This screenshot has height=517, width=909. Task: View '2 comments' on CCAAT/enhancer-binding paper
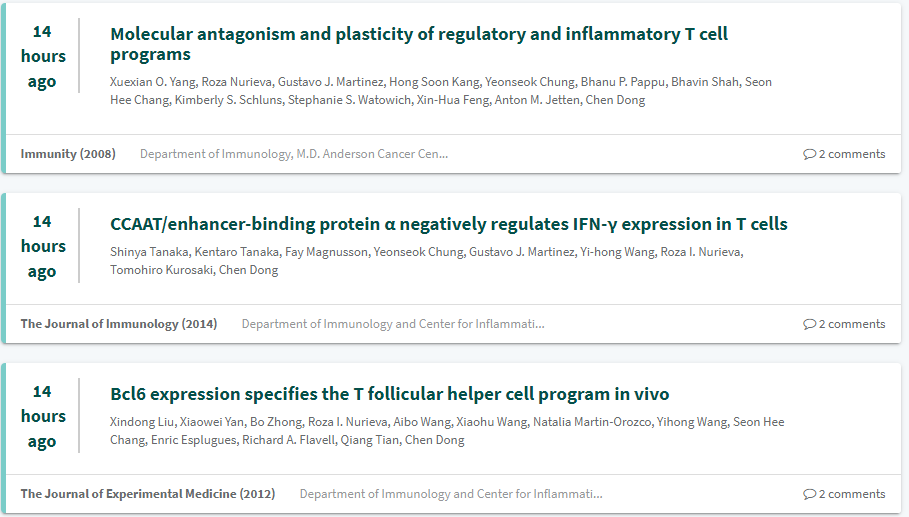click(x=852, y=324)
